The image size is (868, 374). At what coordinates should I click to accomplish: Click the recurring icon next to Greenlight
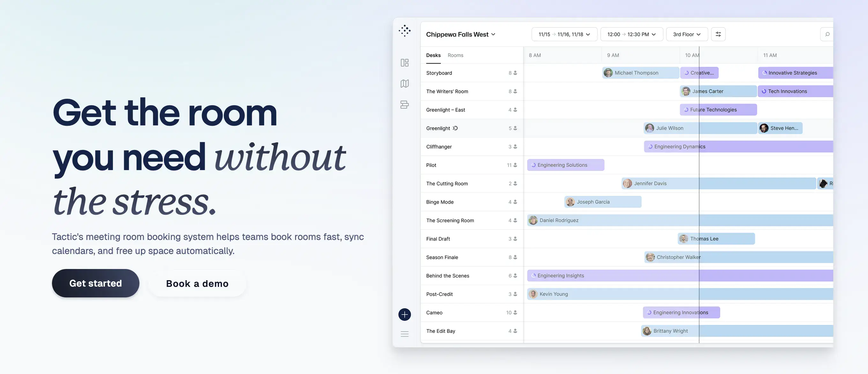pyautogui.click(x=455, y=128)
